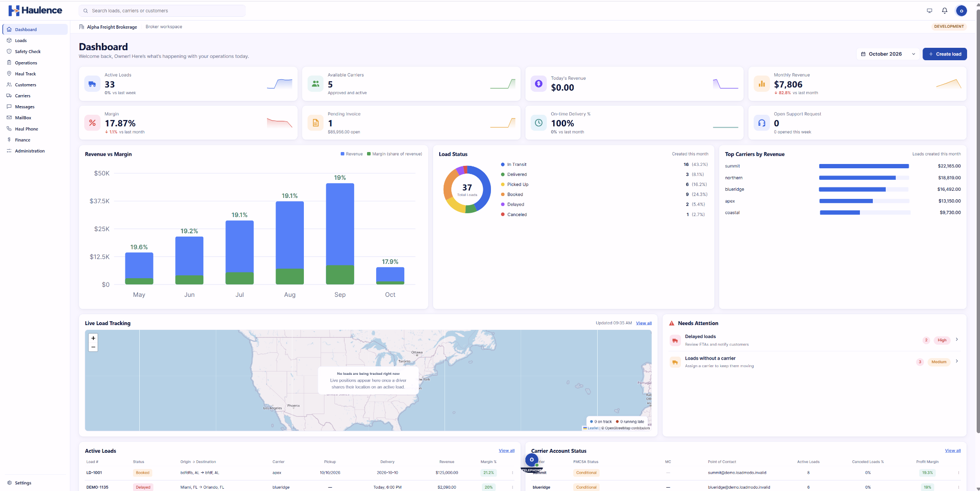Viewport: 980px width, 491px height.
Task: Click summit in Top Carriers by Revenue
Action: pos(732,166)
